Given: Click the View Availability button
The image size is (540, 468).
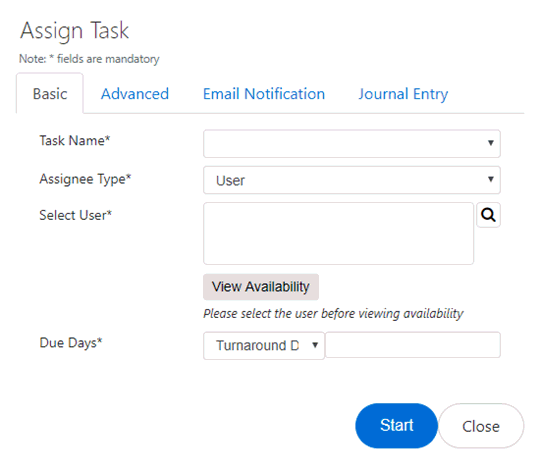Looking at the screenshot, I should (x=261, y=287).
